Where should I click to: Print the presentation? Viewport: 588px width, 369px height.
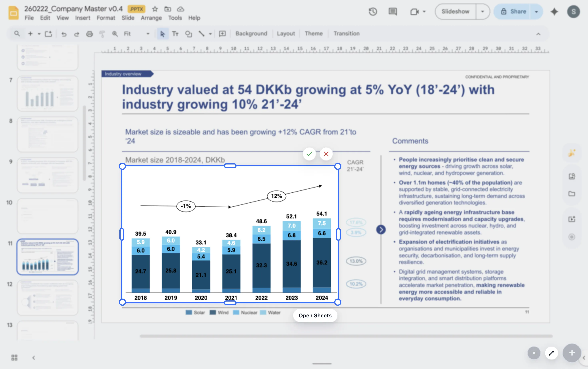(x=90, y=34)
